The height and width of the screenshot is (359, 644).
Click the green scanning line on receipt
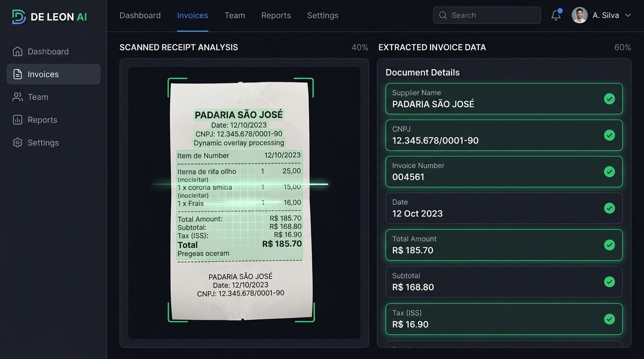[x=241, y=184]
